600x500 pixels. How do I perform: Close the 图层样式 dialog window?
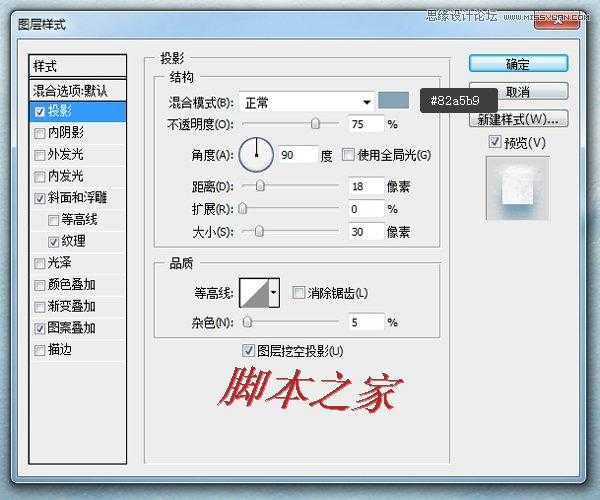click(x=557, y=22)
